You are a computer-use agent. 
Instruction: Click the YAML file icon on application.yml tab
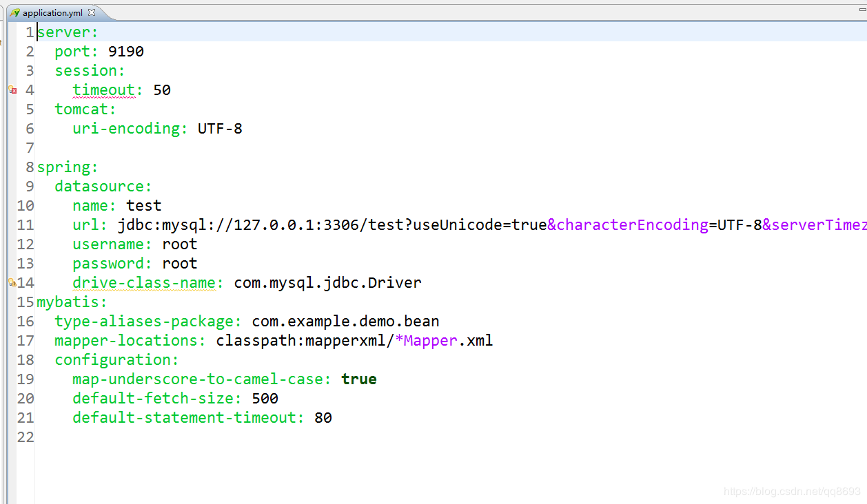pos(15,13)
